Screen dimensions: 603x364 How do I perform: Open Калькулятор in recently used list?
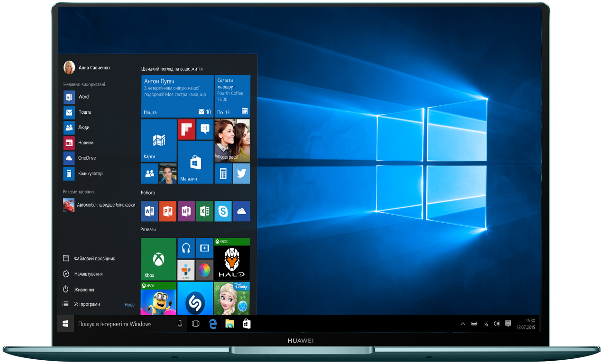[83, 173]
